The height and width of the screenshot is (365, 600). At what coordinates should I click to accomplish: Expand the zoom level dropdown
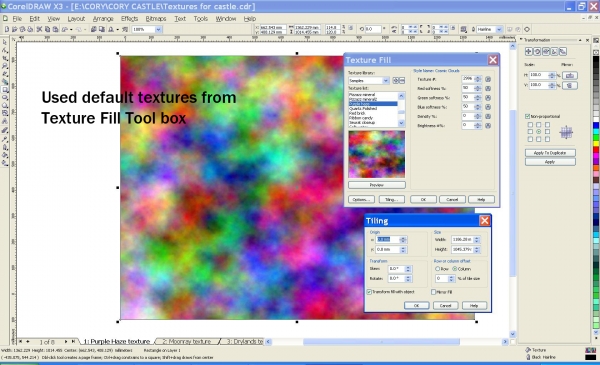[158, 29]
